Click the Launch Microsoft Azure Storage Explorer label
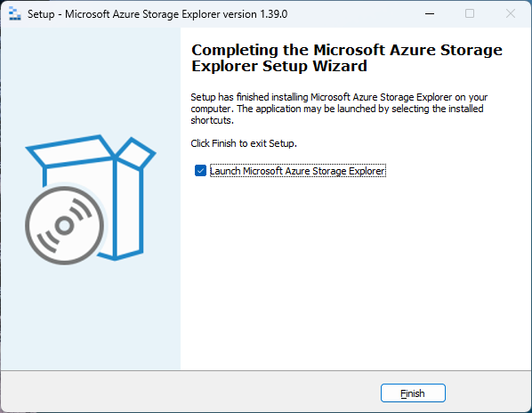Screen dimensions: 532x413 tap(297, 171)
